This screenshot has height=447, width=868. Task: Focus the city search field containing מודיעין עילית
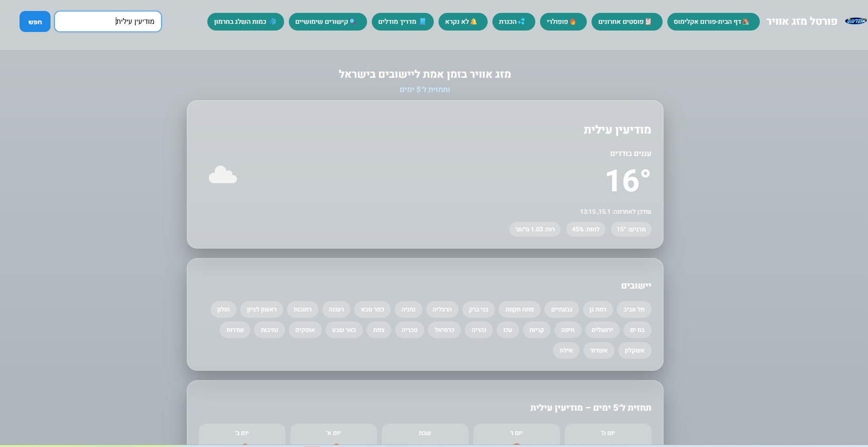click(x=108, y=21)
